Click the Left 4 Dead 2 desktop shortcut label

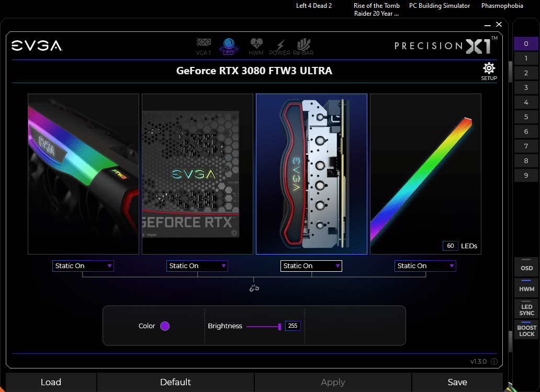tap(314, 6)
